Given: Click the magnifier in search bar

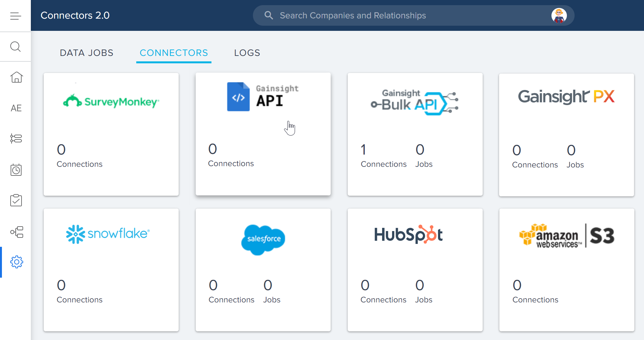Looking at the screenshot, I should [x=269, y=15].
